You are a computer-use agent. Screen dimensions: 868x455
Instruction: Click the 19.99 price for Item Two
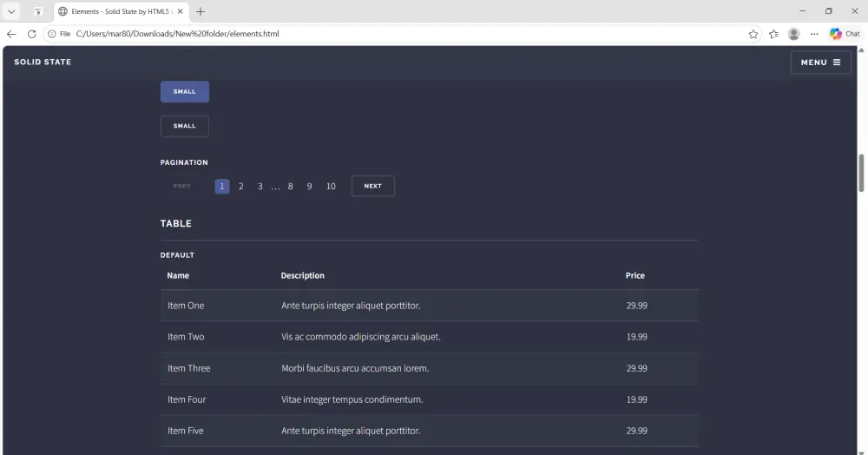(x=636, y=337)
